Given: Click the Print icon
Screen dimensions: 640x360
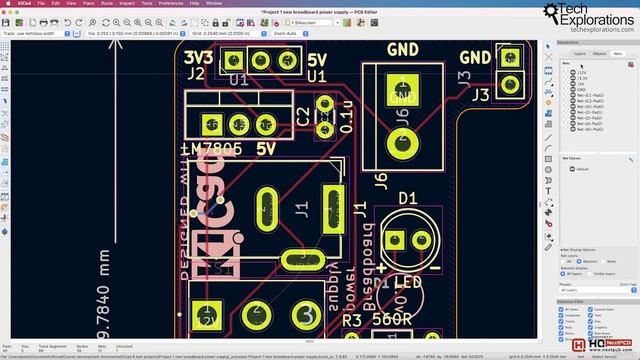Looking at the screenshot, I should point(43,23).
